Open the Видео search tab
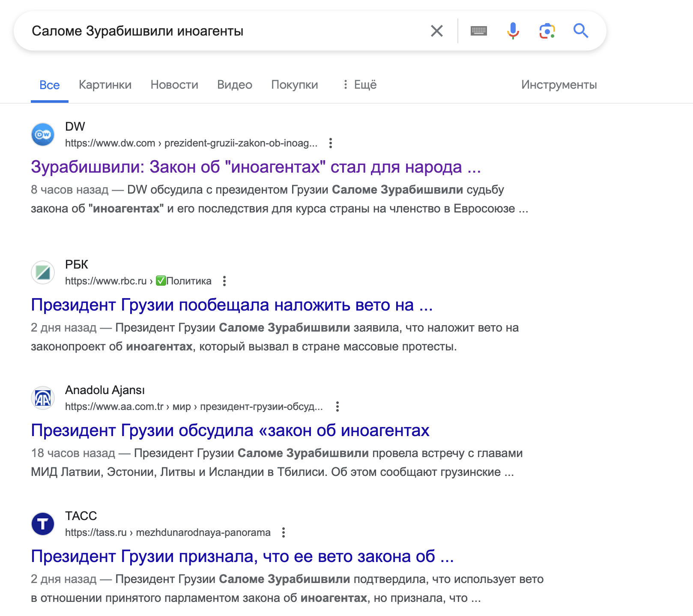The width and height of the screenshot is (693, 616). click(235, 85)
